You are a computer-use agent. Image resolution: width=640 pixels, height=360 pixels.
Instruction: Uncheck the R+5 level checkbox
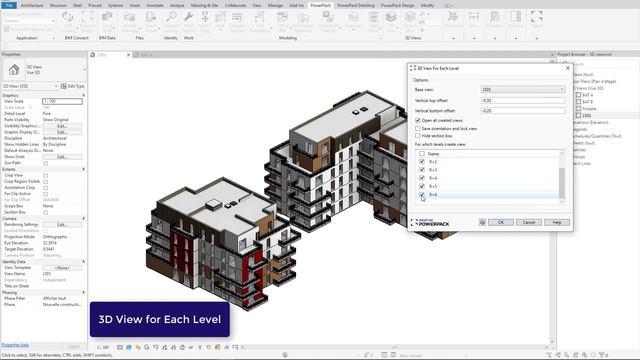(422, 186)
